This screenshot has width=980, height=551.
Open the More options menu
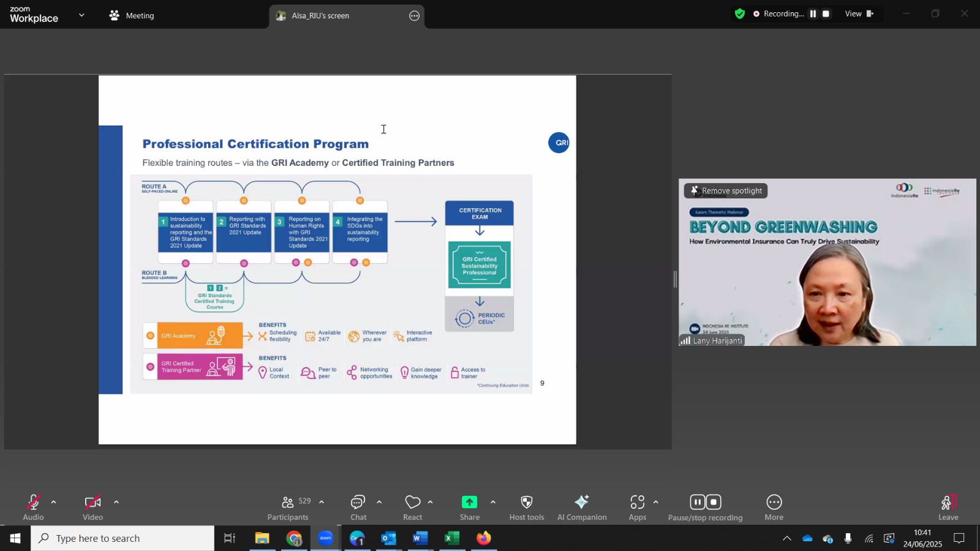[x=774, y=508]
